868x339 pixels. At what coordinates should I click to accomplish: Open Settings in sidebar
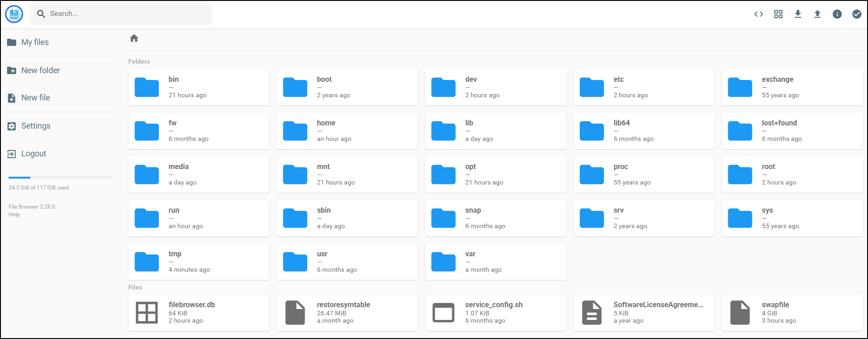[58, 126]
